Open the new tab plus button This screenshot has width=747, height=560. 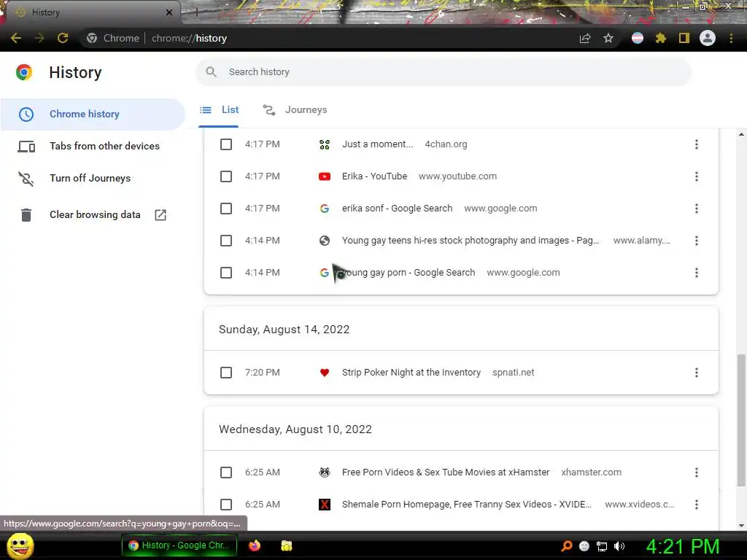(196, 13)
